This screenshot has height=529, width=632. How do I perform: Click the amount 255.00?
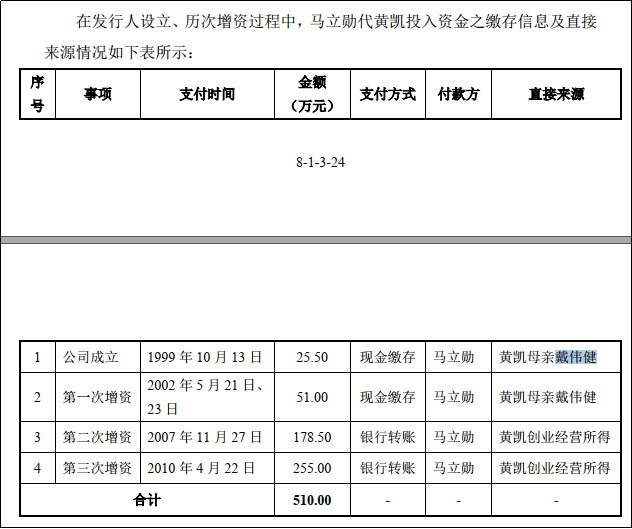(312, 468)
